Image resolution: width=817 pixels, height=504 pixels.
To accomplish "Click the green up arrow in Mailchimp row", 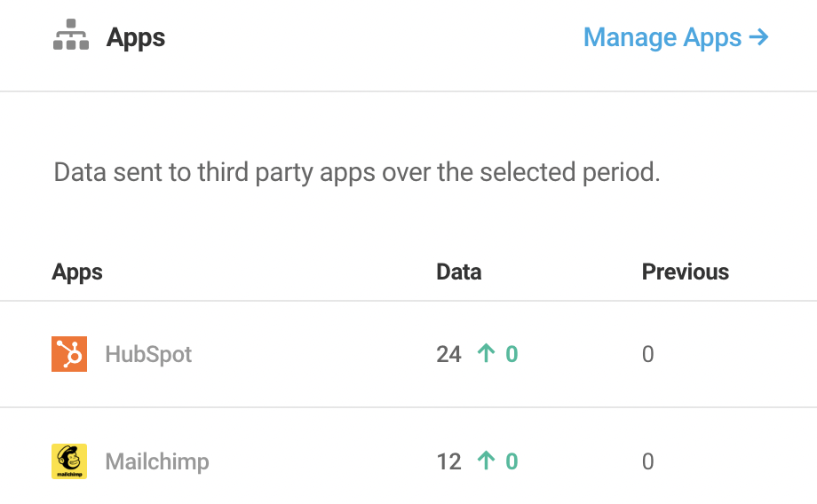I will 486,461.
